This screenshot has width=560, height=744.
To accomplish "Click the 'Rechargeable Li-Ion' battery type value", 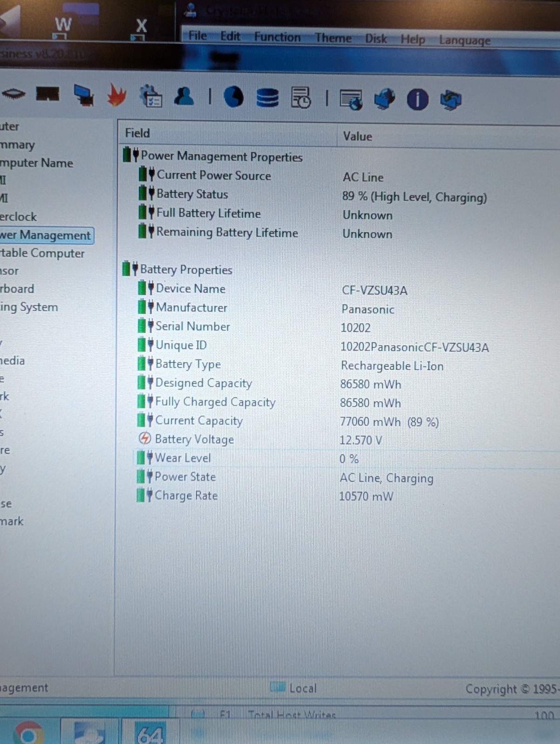I will (392, 366).
